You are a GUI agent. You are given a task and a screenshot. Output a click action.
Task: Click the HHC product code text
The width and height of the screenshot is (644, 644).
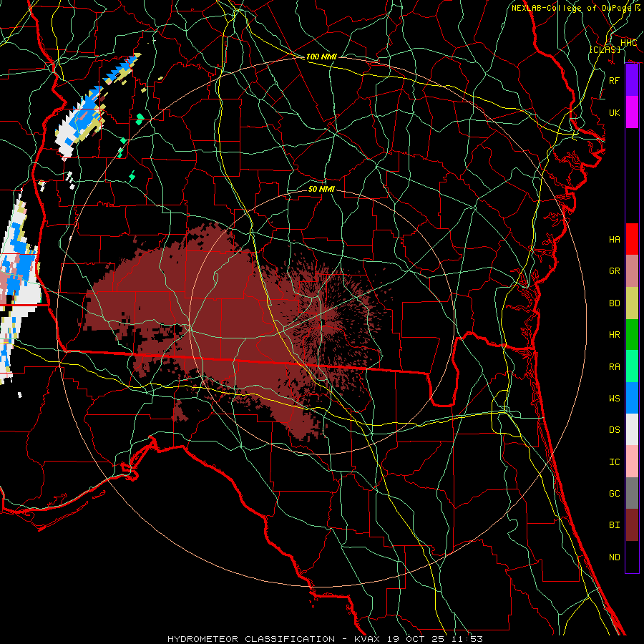pyautogui.click(x=628, y=43)
